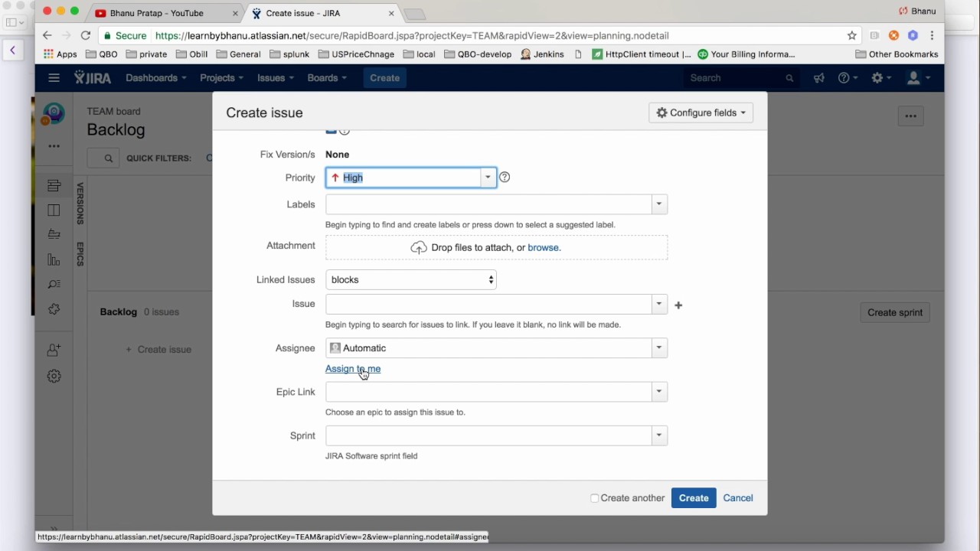Open the feedback megaphone icon
This screenshot has height=551, width=980.
tap(818, 78)
